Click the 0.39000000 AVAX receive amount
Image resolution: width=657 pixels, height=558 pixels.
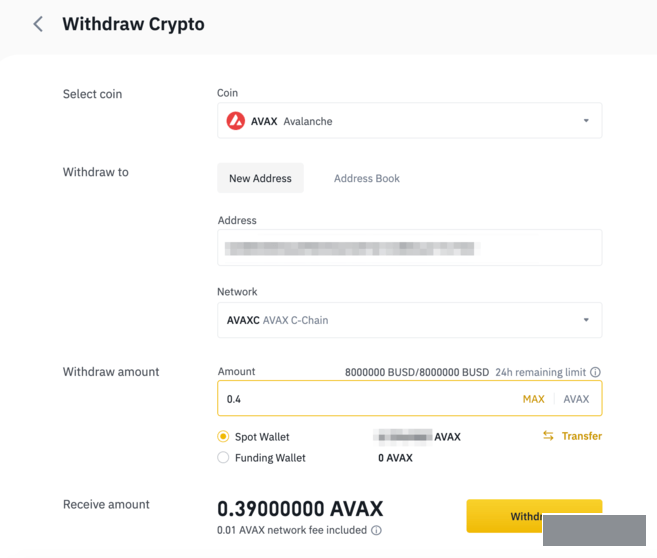[300, 508]
